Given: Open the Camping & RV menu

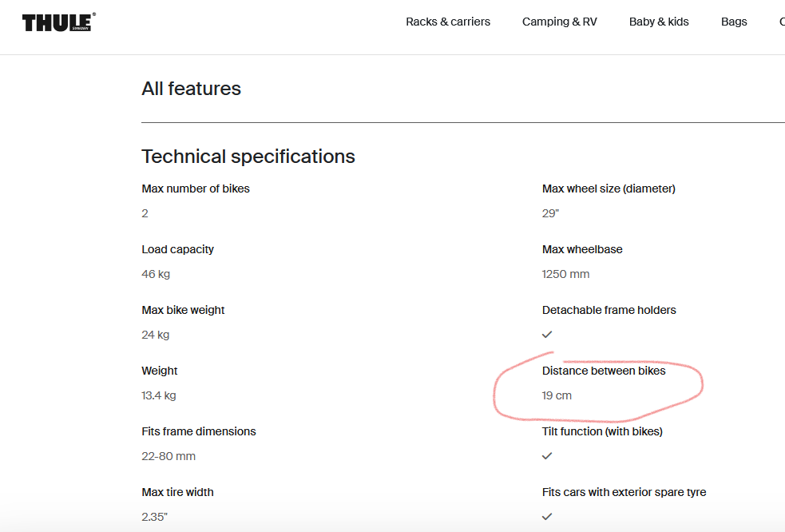Looking at the screenshot, I should point(560,22).
